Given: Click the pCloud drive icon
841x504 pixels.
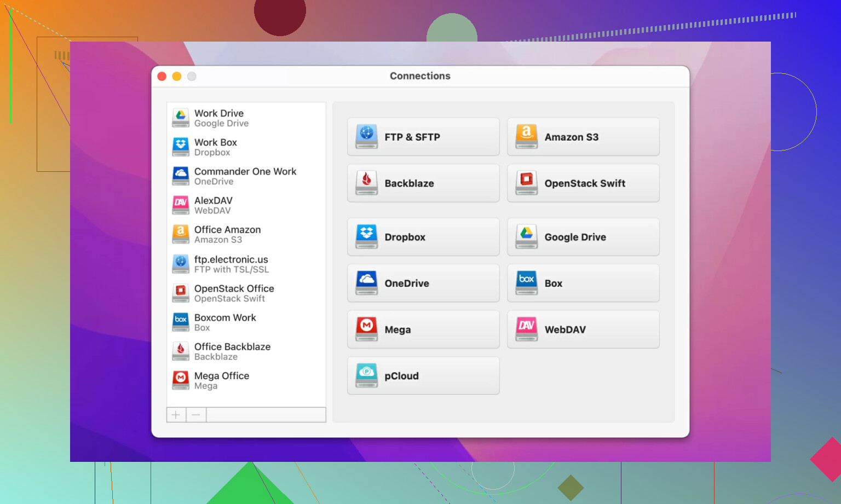Looking at the screenshot, I should 366,375.
